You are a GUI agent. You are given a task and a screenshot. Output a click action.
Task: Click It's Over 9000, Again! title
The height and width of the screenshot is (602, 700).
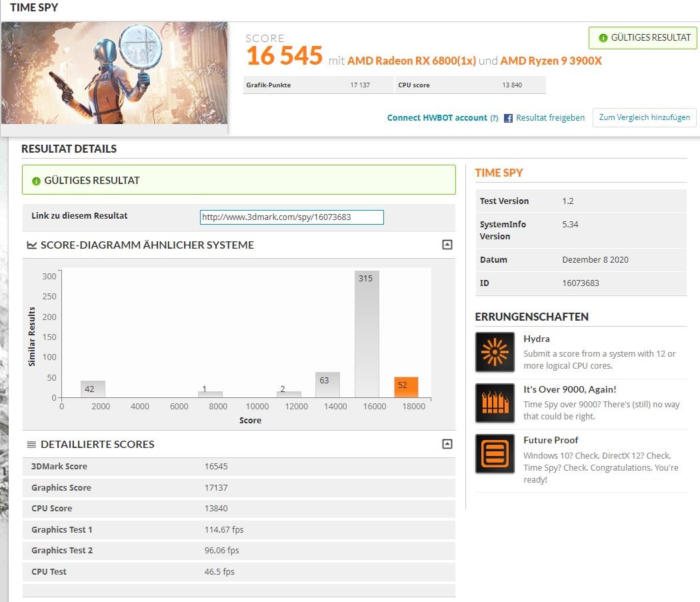[x=570, y=389]
